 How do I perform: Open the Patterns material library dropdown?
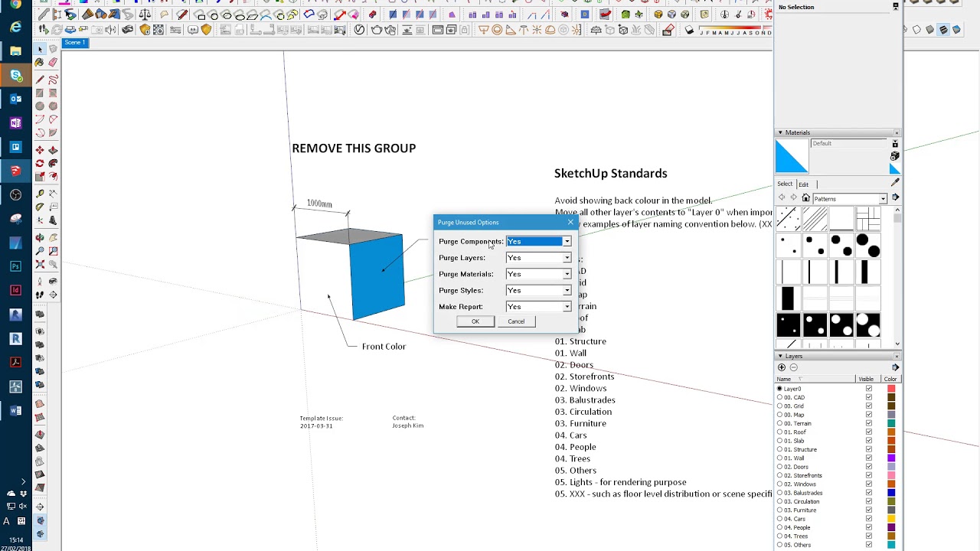[x=883, y=199]
